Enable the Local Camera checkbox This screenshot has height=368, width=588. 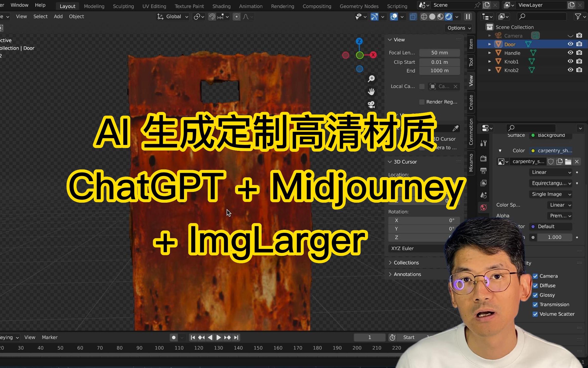[422, 86]
